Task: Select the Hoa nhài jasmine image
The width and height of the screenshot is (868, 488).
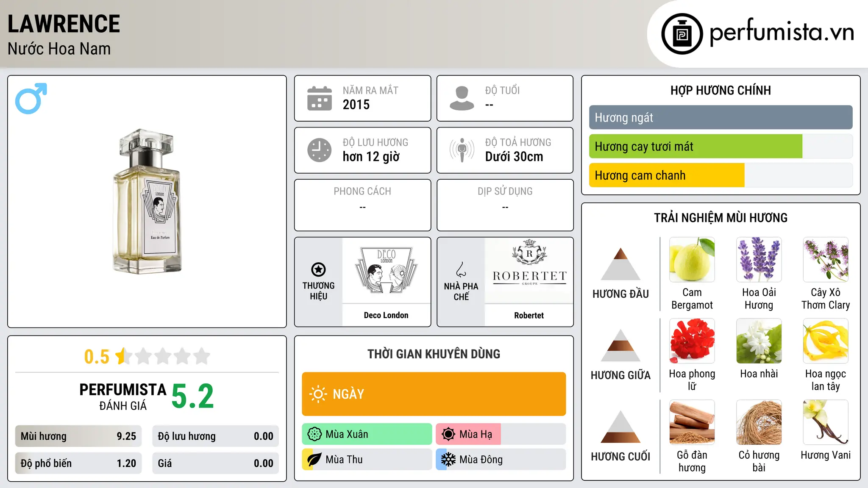Action: [759, 341]
